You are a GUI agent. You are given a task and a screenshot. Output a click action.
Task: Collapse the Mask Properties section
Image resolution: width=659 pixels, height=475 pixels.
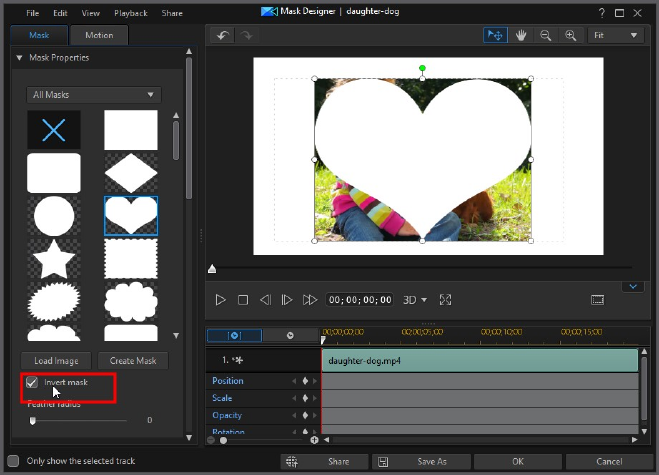pos(19,58)
